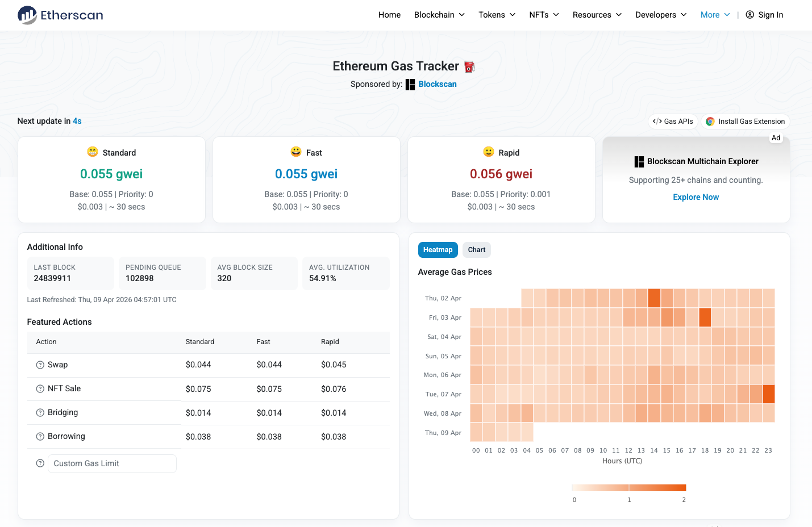Click into the Custom Gas Limit field

click(112, 463)
